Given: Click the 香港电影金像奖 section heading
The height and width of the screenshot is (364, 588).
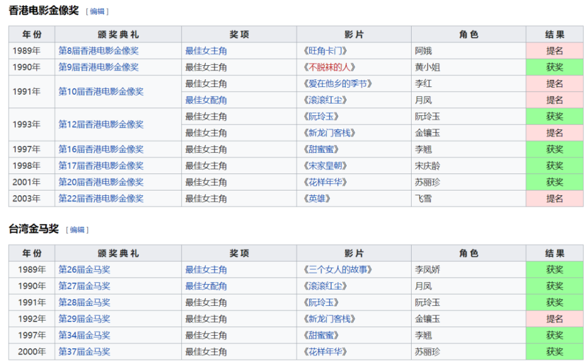Looking at the screenshot, I should tap(44, 11).
